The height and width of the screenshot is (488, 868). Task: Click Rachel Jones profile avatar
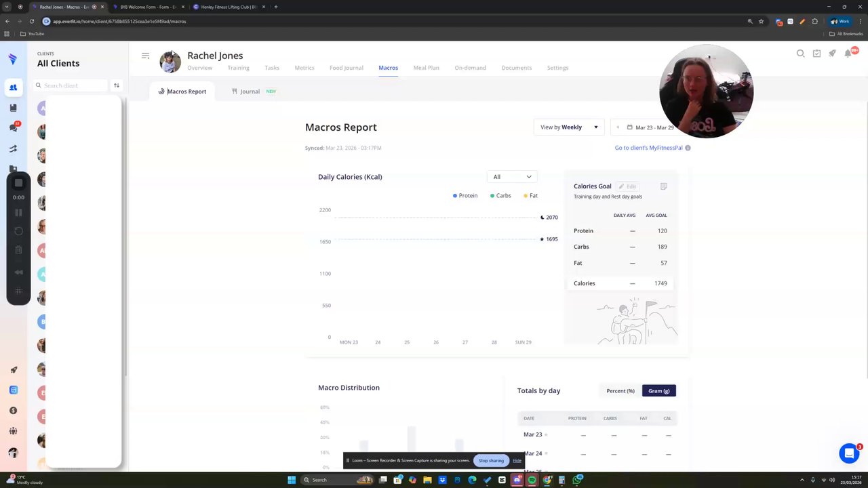point(170,62)
